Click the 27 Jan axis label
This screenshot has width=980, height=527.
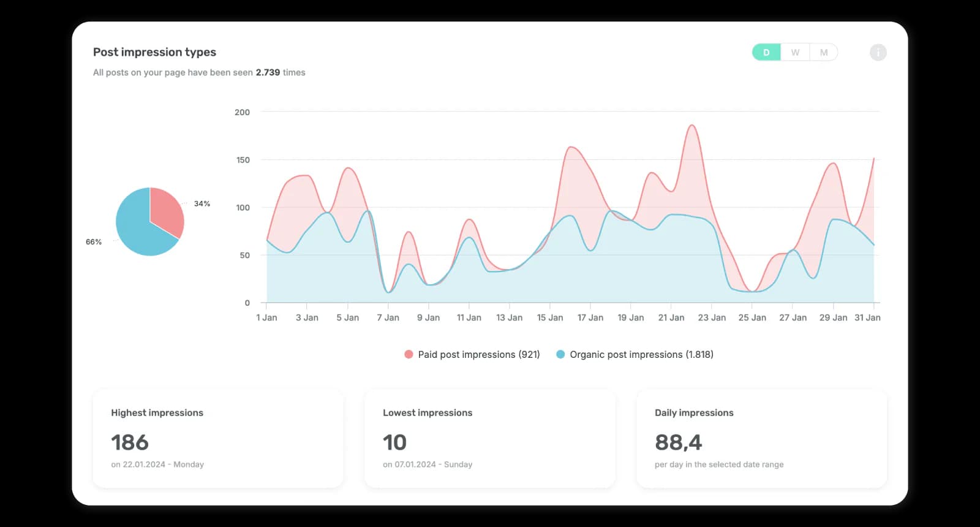793,317
